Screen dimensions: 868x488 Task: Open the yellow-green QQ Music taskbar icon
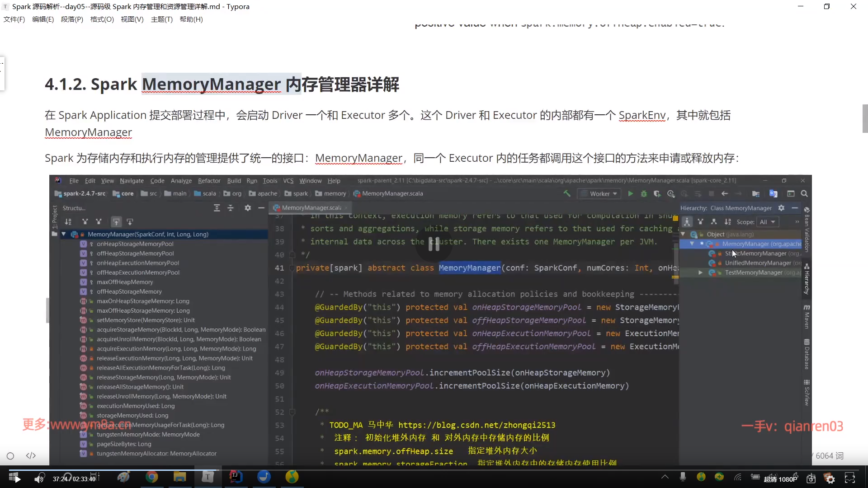tap(292, 477)
